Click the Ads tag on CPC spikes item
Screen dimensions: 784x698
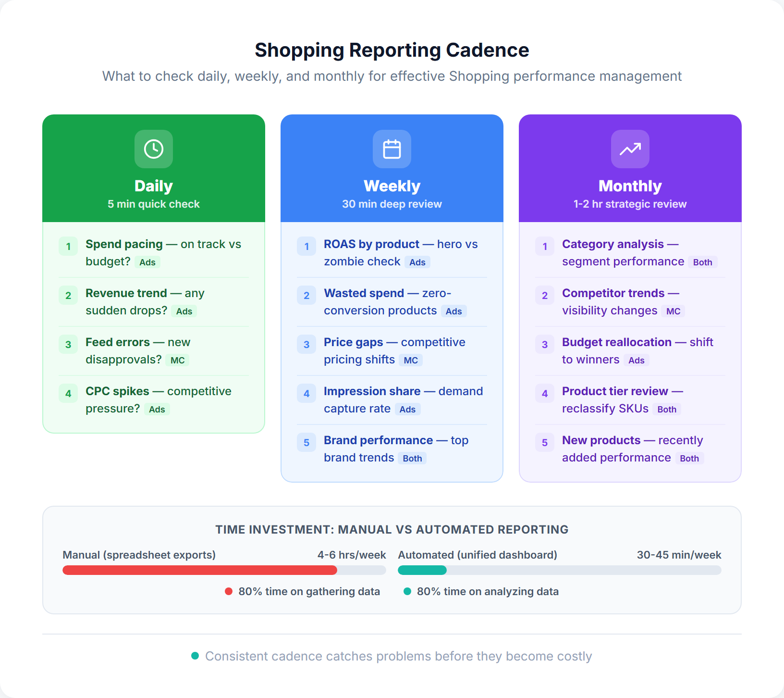(157, 409)
